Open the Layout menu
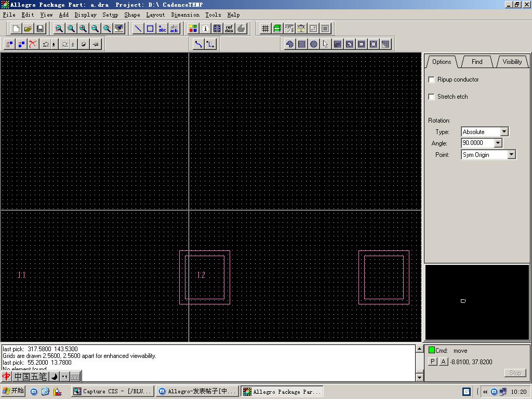The height and width of the screenshot is (399, 532). click(155, 15)
